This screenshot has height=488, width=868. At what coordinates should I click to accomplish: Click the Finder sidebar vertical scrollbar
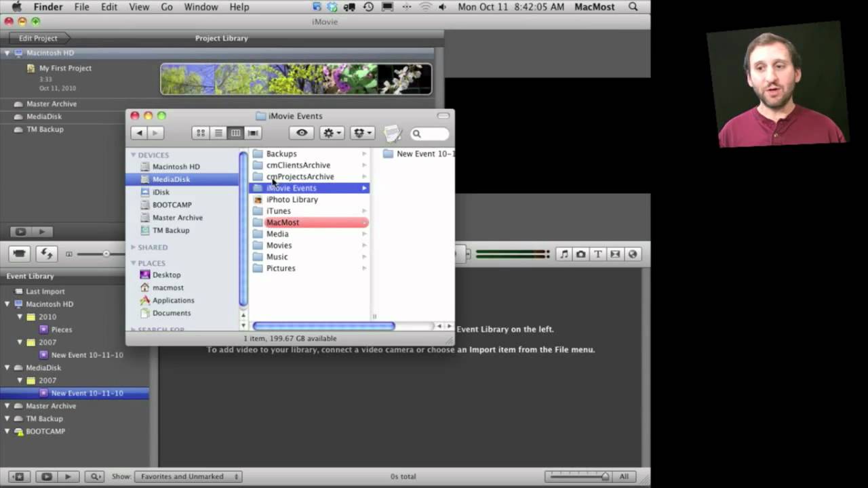pyautogui.click(x=243, y=229)
